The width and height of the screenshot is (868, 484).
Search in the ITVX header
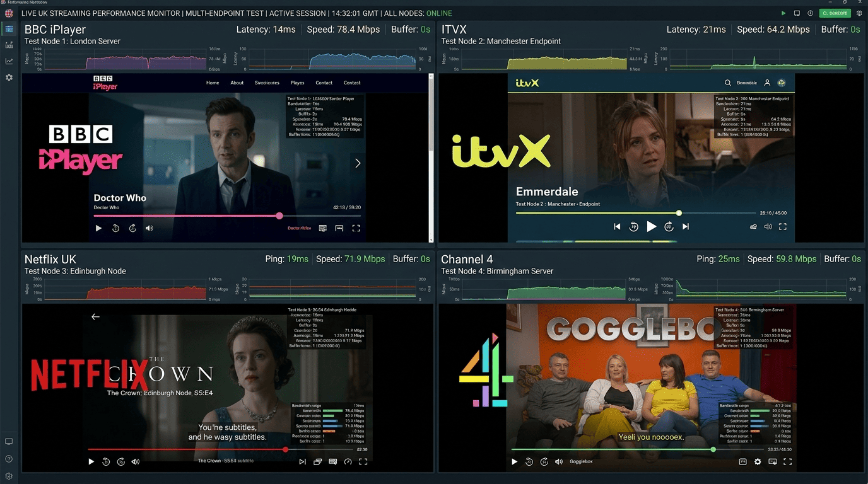click(x=728, y=83)
